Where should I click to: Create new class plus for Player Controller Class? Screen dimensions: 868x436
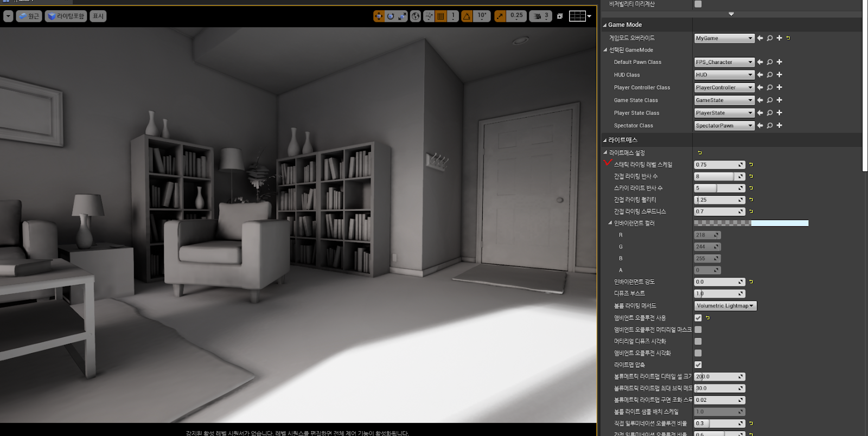(780, 87)
